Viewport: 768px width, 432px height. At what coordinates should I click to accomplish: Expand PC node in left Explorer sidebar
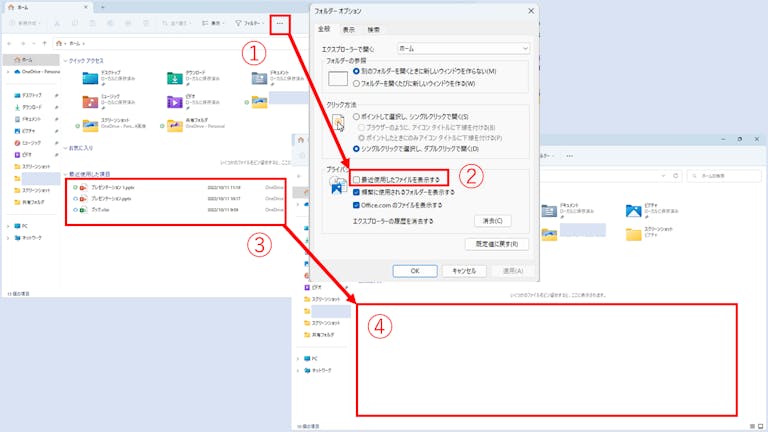coord(8,226)
